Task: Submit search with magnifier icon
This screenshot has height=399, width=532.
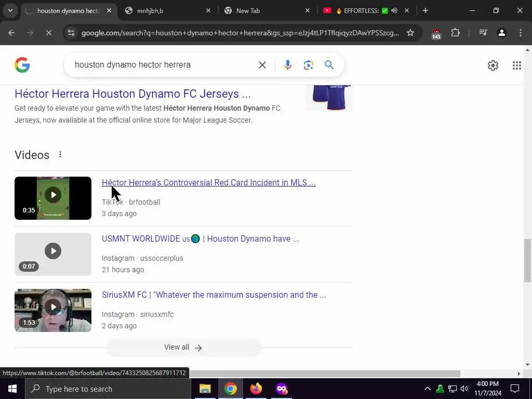Action: [329, 65]
